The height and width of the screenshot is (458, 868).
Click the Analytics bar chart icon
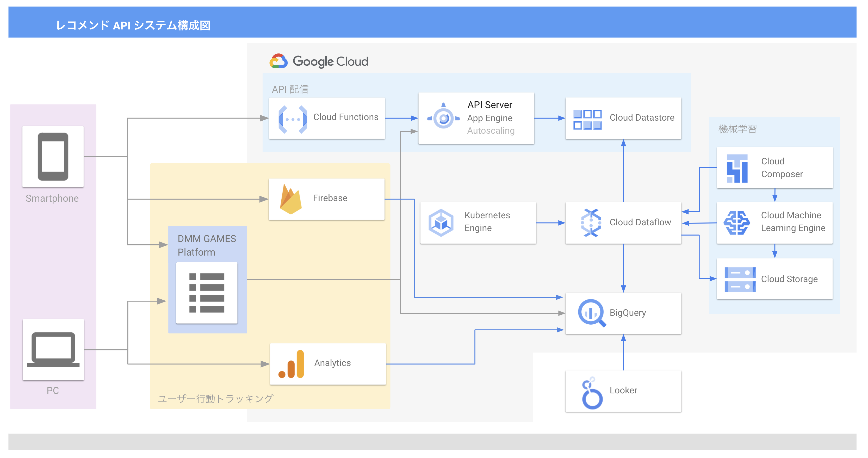pos(292,364)
